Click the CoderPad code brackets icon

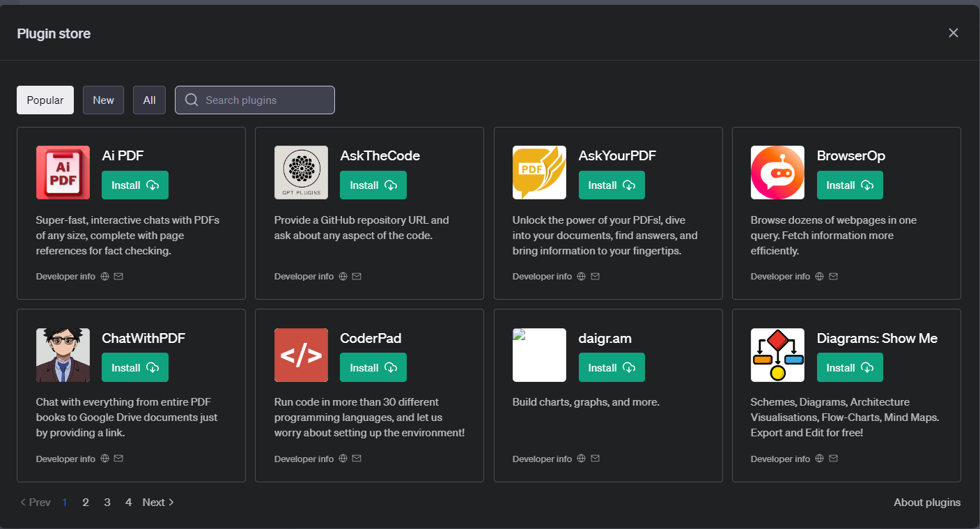coord(301,355)
